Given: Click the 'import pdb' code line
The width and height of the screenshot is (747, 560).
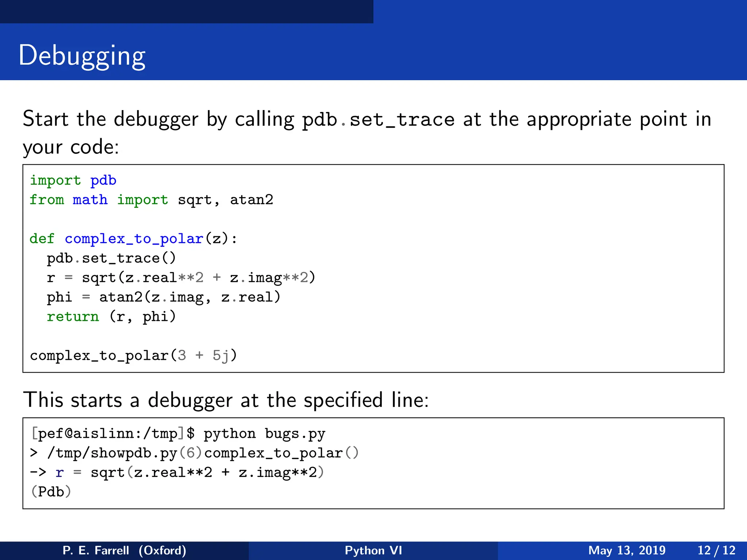Looking at the screenshot, I should pyautogui.click(x=73, y=180).
